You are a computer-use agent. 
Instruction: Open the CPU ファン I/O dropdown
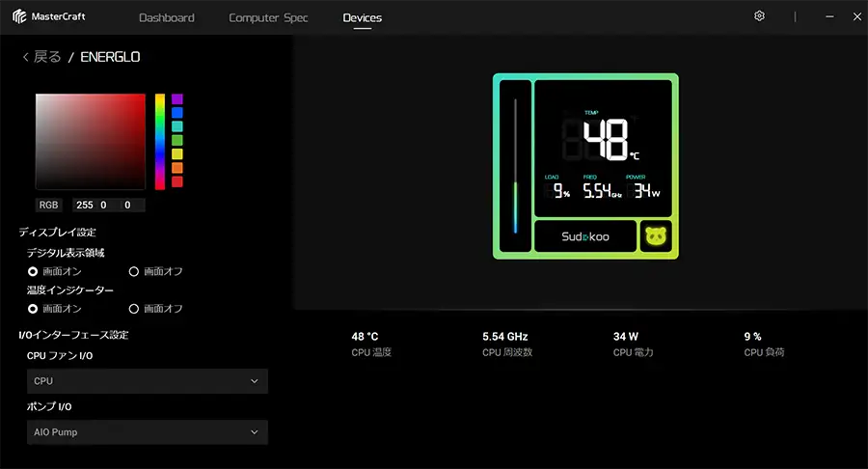[x=148, y=381]
